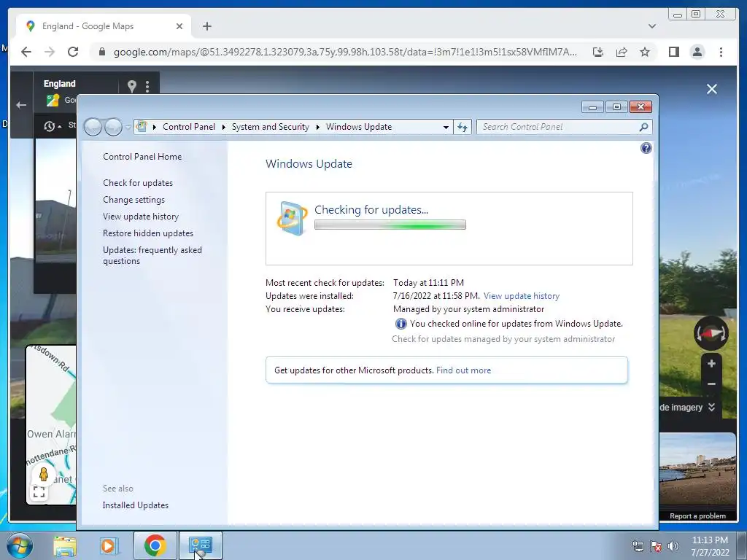Zoom out with the Maps minus button
Image resolution: width=747 pixels, height=560 pixels.
[x=711, y=384]
